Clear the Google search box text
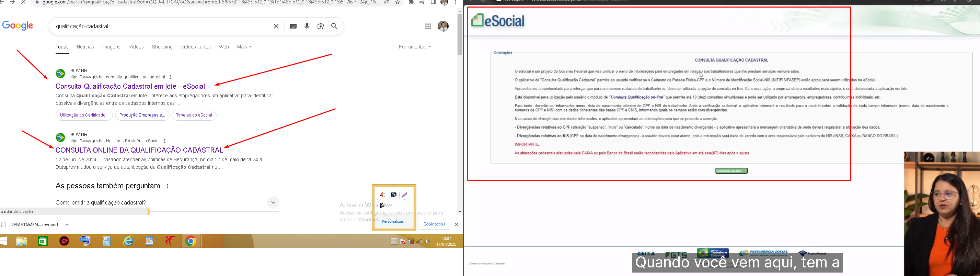Screen dimensions: 980x276 pyautogui.click(x=276, y=26)
